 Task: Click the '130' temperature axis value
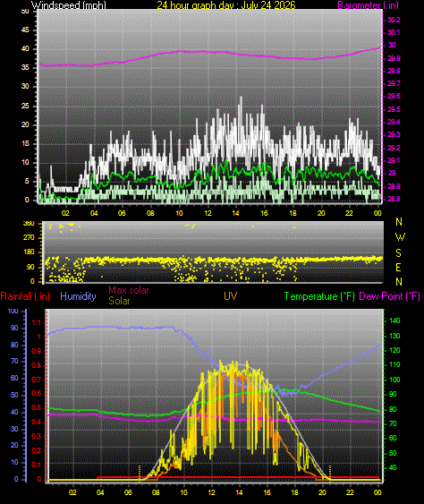point(394,336)
